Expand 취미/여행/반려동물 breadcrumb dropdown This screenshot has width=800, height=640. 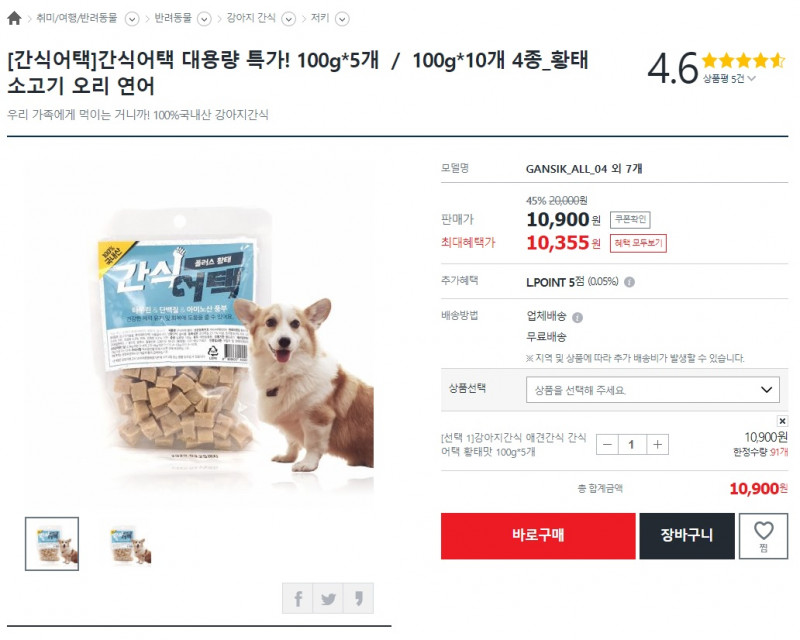pyautogui.click(x=132, y=19)
